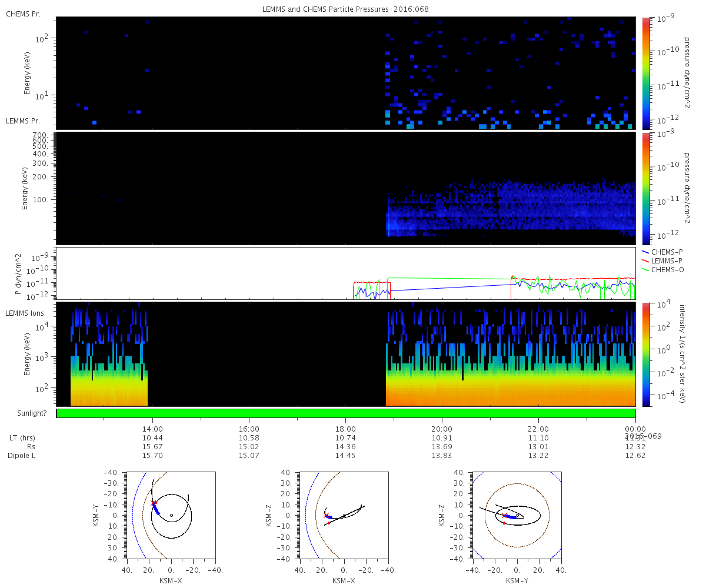Click the CHEMS Pr. panel label
This screenshot has width=706, height=588.
(x=23, y=14)
